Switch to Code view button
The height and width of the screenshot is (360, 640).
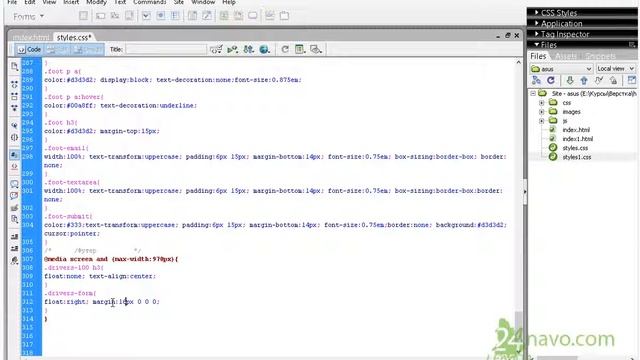[29, 49]
